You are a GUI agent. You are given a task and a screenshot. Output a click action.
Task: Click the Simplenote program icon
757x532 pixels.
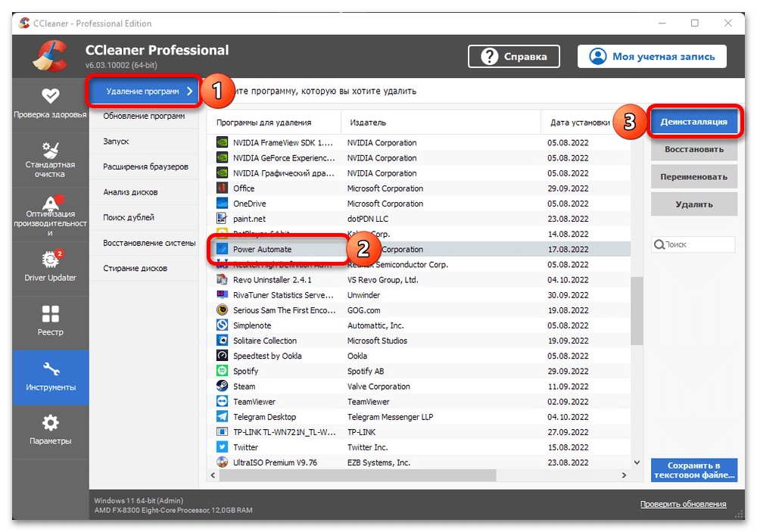222,325
